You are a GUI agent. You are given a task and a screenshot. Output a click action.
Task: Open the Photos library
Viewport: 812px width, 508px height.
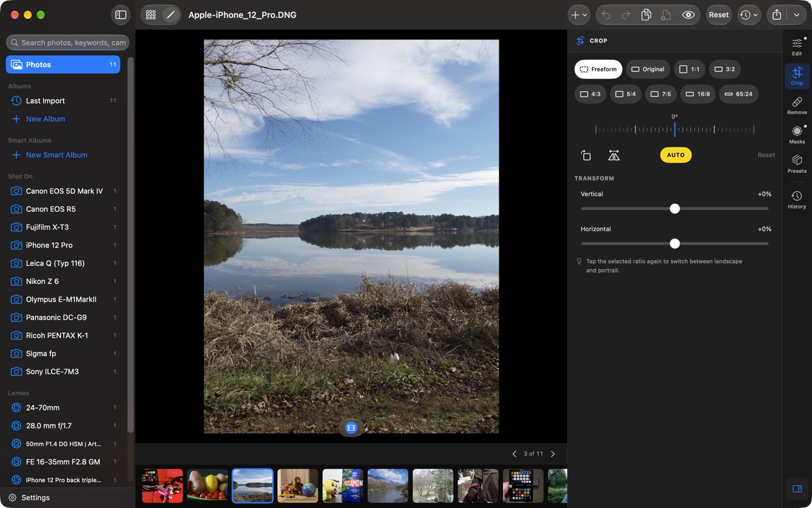(x=63, y=64)
